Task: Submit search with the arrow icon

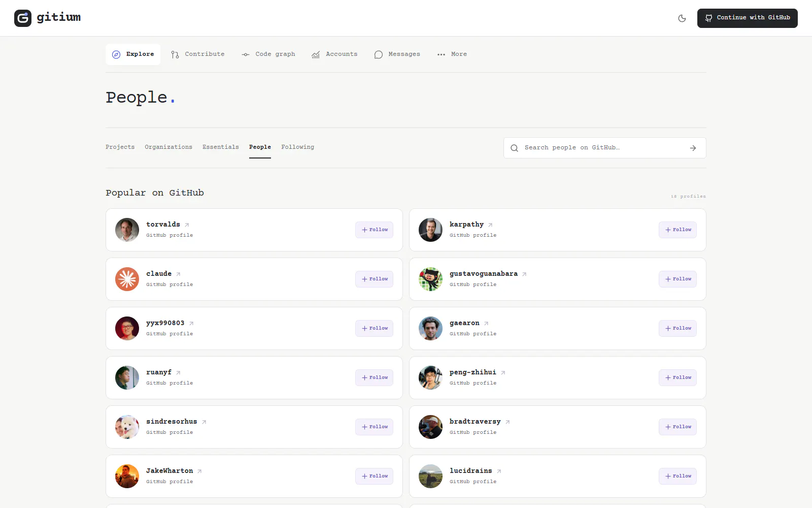Action: (x=693, y=148)
